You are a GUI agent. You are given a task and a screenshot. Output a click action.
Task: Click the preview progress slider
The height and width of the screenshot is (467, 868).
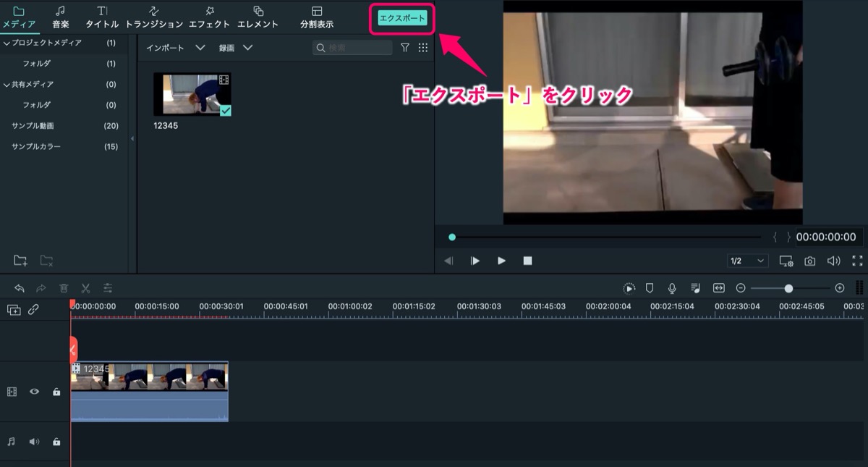(606, 237)
